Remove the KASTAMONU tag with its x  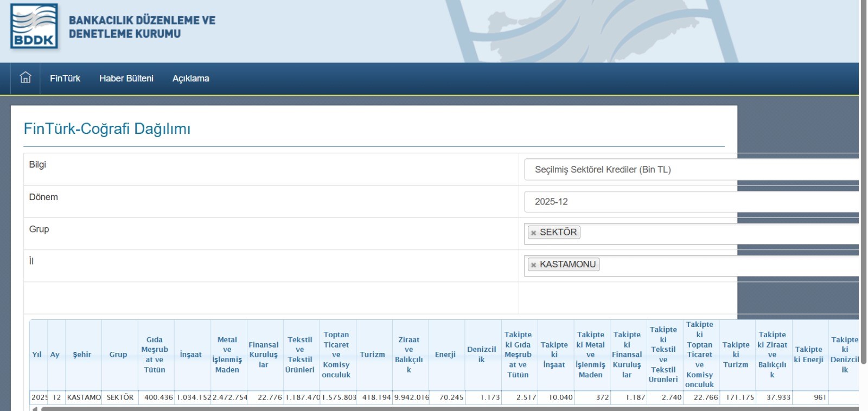(x=533, y=265)
